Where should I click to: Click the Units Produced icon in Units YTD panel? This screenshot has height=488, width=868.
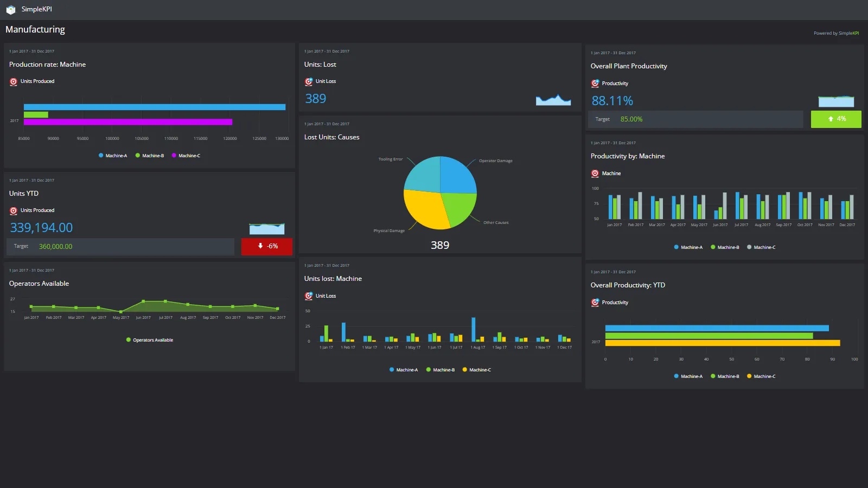click(14, 210)
